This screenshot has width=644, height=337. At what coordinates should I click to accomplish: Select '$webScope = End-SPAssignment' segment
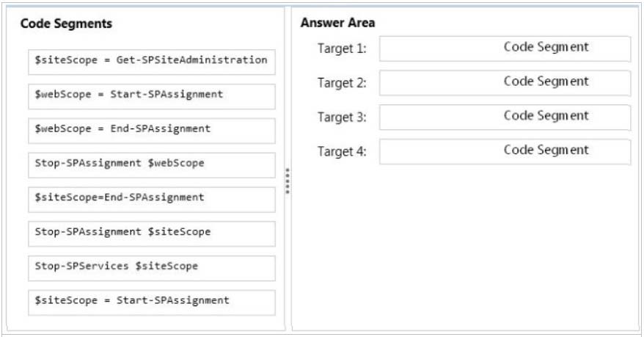pyautogui.click(x=152, y=131)
